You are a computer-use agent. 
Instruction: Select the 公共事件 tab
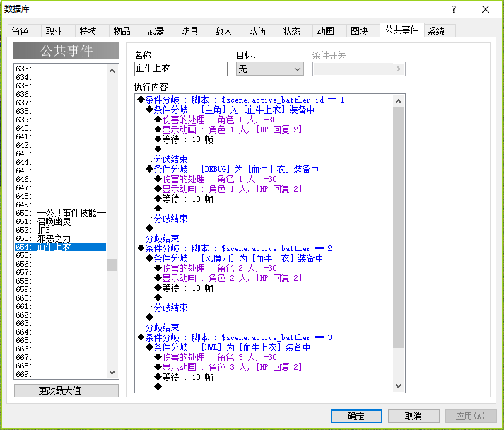(x=402, y=30)
